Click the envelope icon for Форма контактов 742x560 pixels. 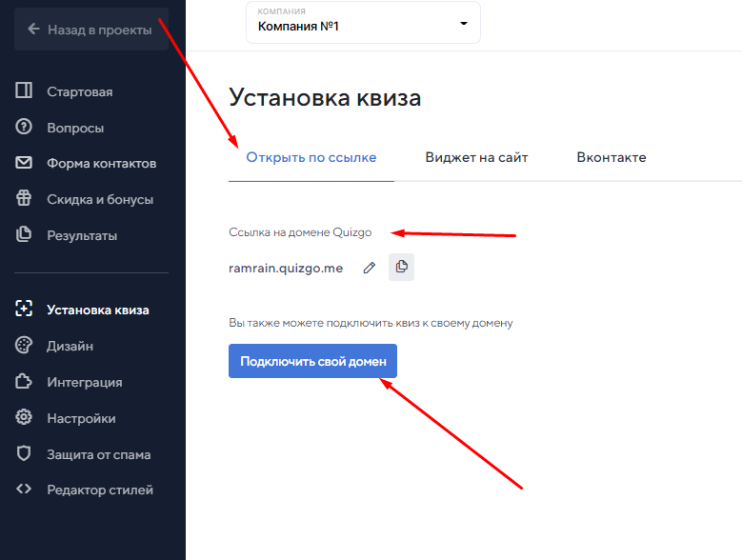[25, 163]
